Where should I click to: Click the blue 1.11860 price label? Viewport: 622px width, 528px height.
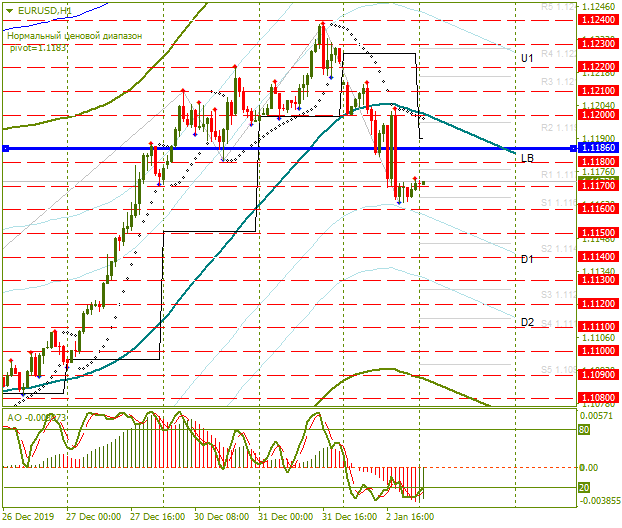(x=599, y=148)
